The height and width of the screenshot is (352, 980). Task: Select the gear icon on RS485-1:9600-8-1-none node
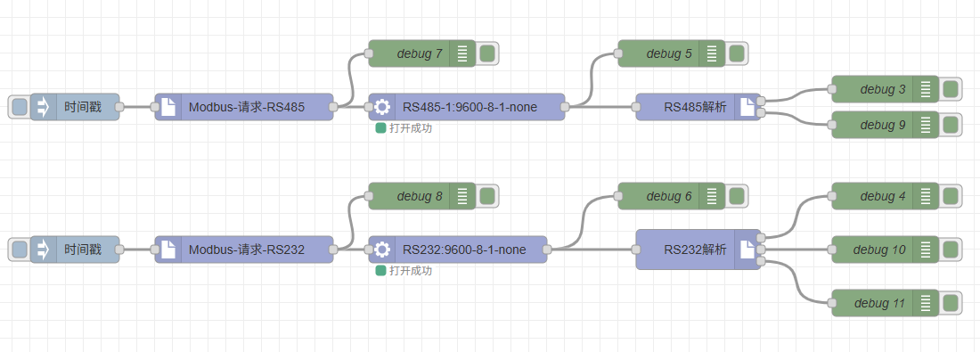tap(382, 107)
